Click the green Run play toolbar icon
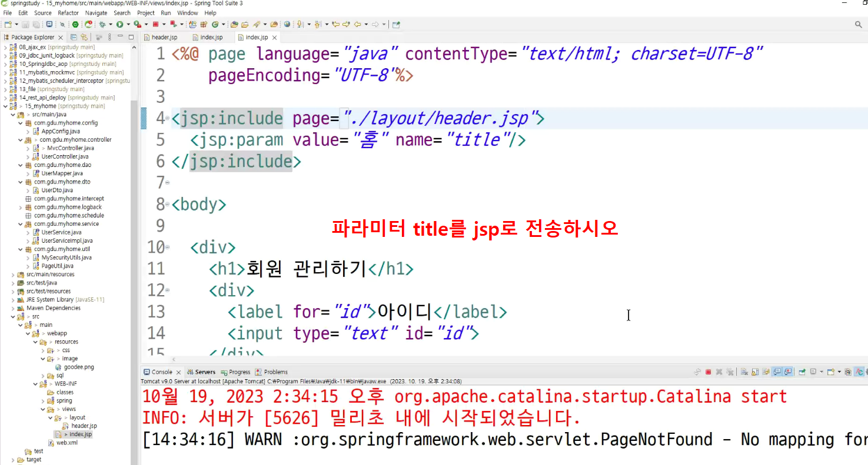 pos(119,24)
